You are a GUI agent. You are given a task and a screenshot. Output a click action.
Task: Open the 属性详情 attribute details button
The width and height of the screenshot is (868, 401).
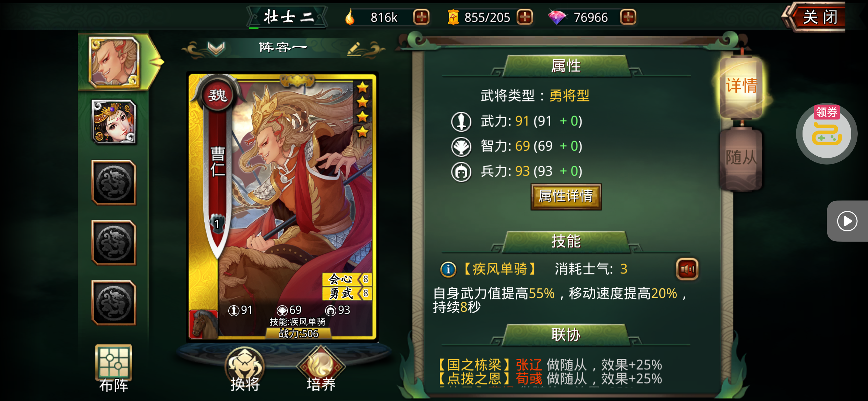(x=566, y=196)
